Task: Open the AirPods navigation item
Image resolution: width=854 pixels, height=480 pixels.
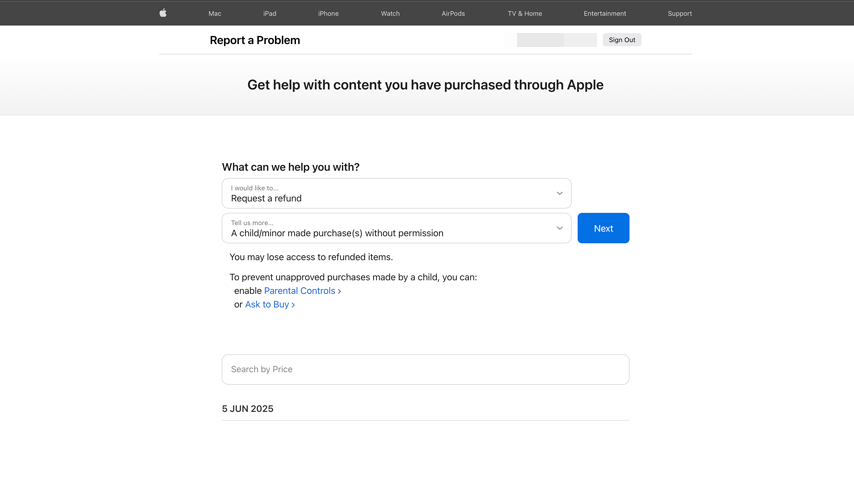Action: (453, 14)
